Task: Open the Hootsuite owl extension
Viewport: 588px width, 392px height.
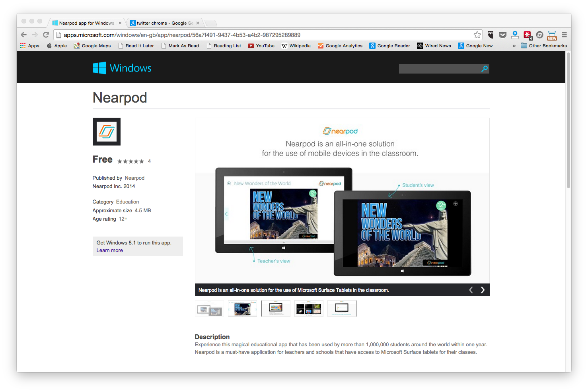Action: [x=491, y=35]
